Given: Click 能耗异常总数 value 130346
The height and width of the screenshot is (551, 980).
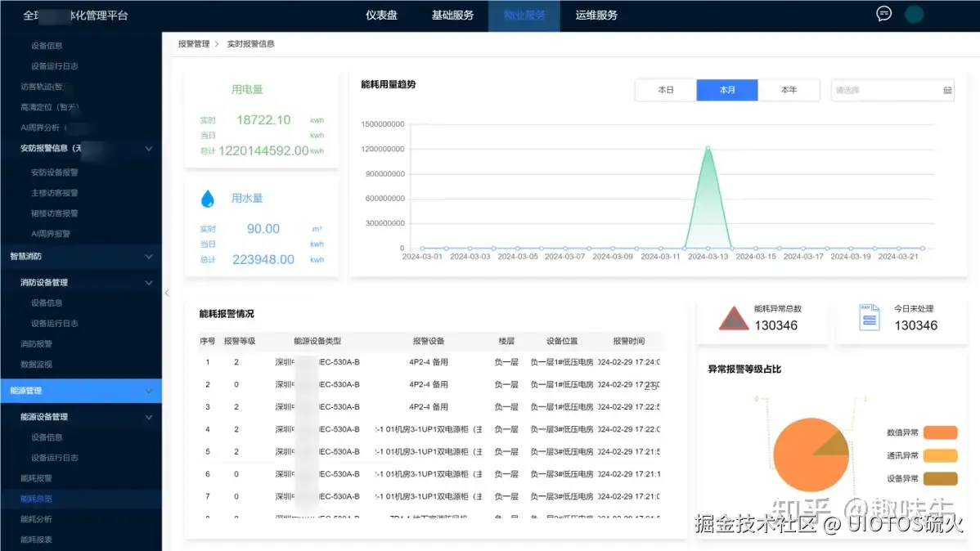Looking at the screenshot, I should click(x=775, y=325).
